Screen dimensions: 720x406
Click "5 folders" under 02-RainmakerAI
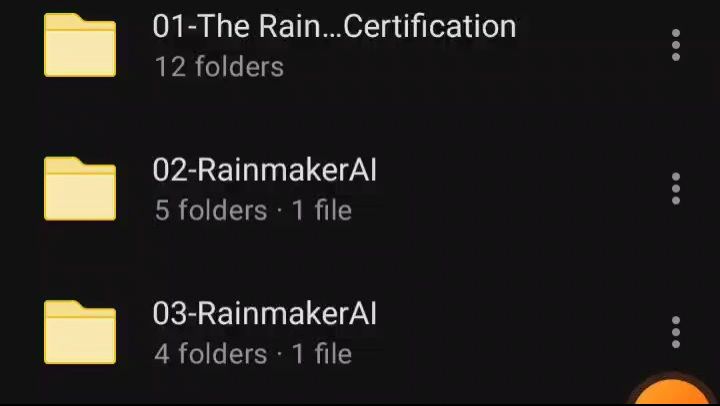tap(211, 210)
